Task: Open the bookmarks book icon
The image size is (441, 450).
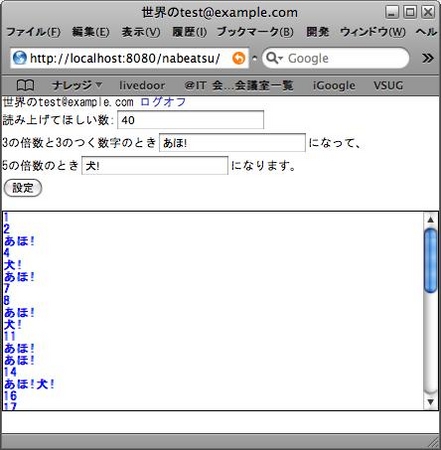Action: pos(25,85)
